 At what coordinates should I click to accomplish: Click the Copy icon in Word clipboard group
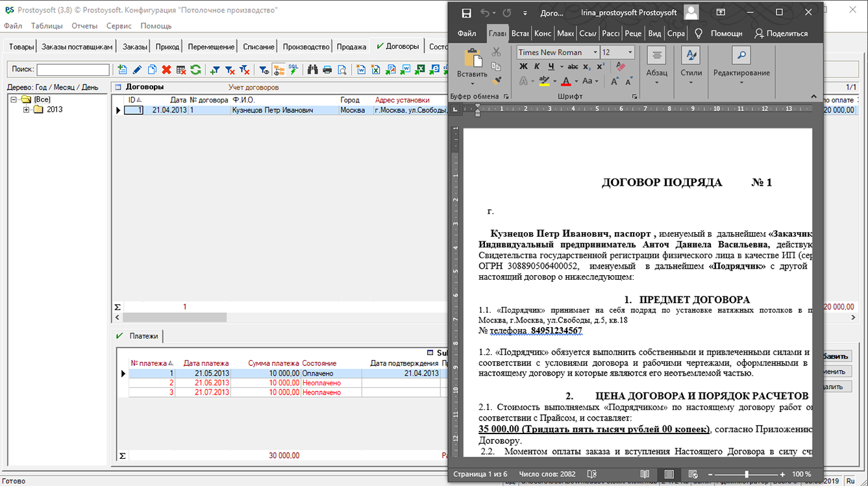497,66
